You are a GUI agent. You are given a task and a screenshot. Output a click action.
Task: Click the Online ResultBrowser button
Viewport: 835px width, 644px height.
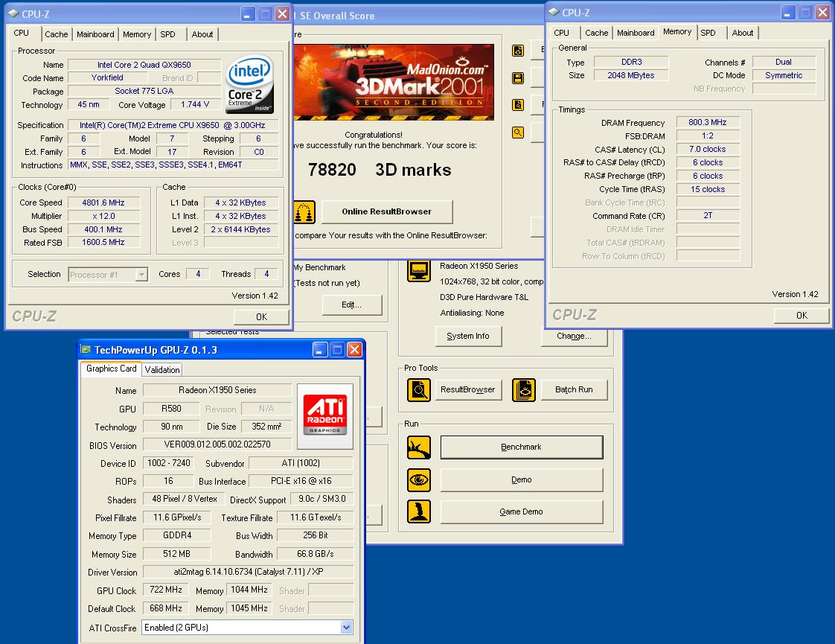click(386, 211)
